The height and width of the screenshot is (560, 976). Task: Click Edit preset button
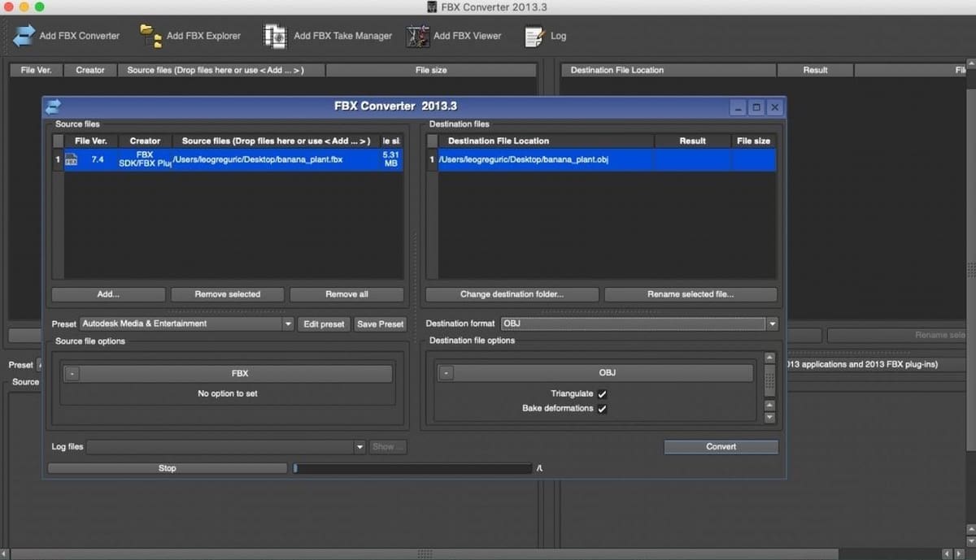324,324
